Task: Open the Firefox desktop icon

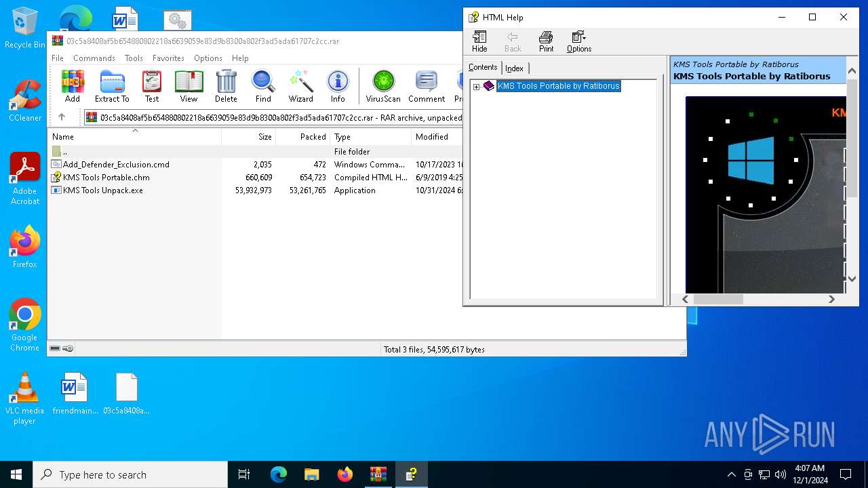Action: (x=24, y=247)
